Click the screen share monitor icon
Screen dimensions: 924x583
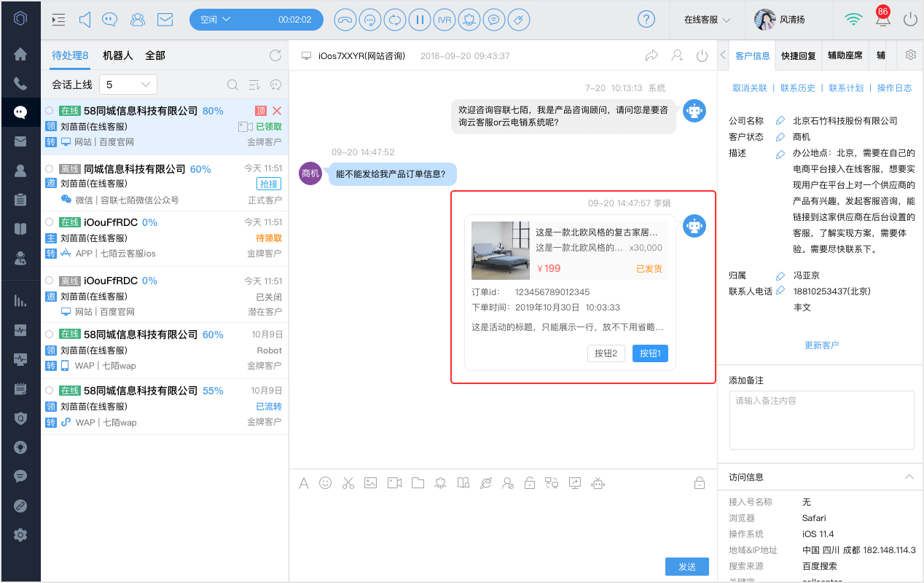coord(574,482)
